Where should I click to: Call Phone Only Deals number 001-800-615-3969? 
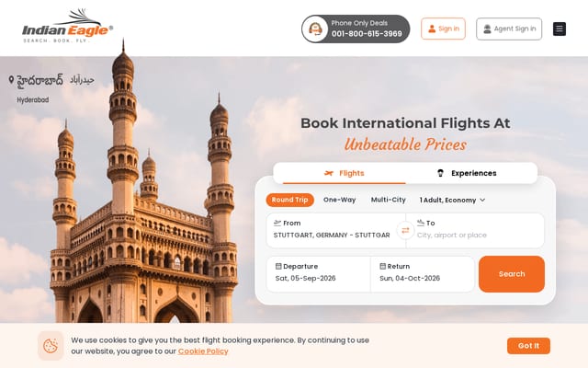pos(356,29)
